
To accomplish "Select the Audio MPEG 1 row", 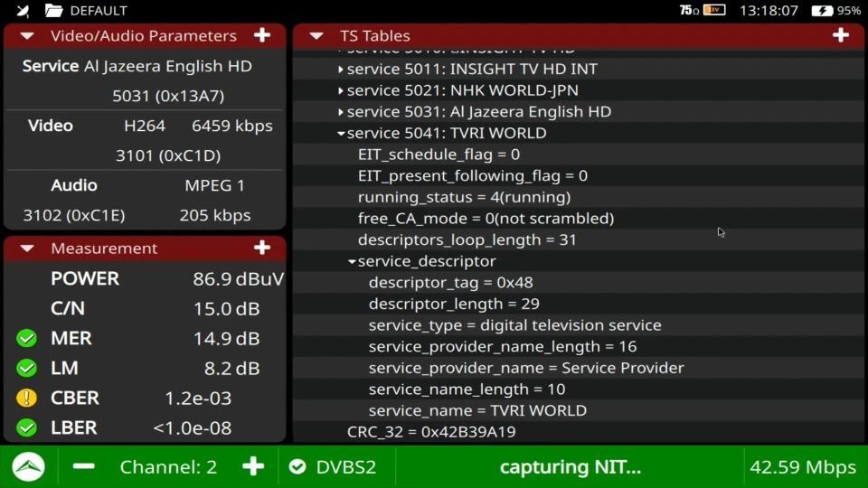I will (x=145, y=185).
